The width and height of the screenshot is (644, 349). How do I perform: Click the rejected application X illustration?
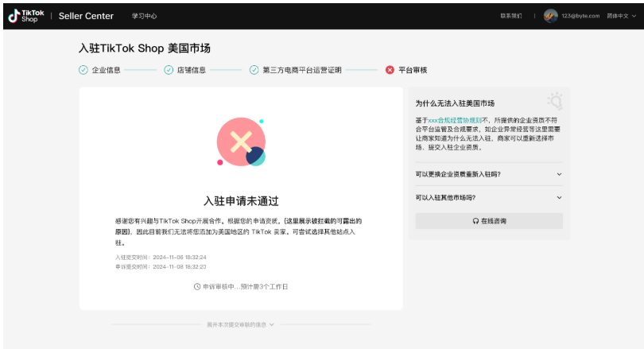(x=241, y=142)
